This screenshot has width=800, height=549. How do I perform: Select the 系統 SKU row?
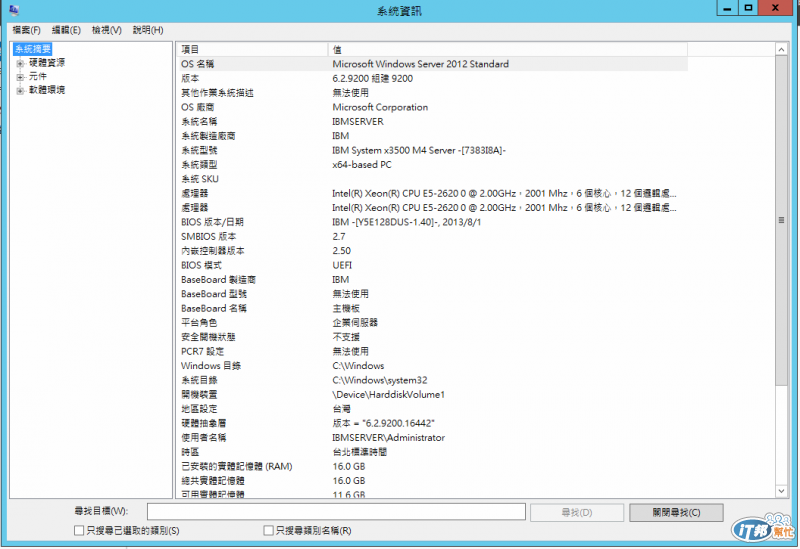point(432,179)
